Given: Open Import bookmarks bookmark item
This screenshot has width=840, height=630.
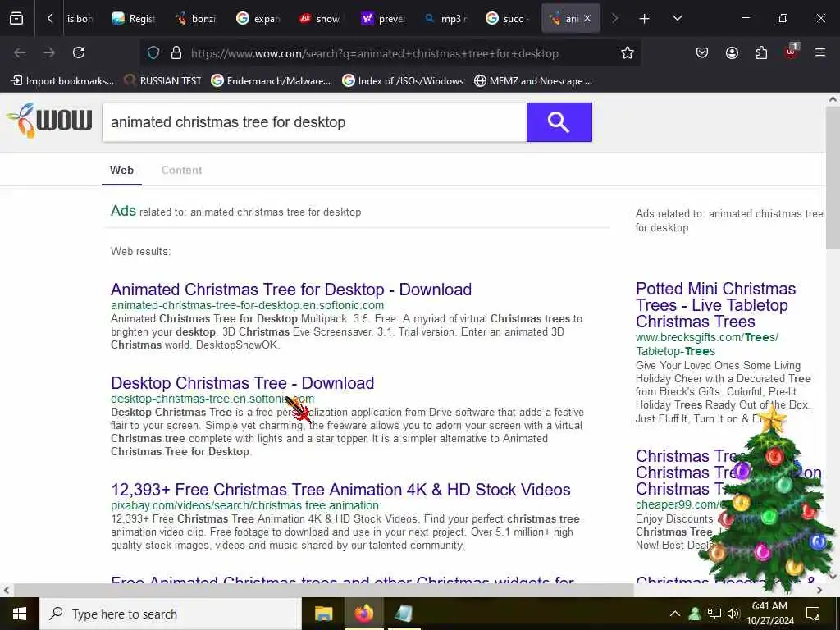Looking at the screenshot, I should click(x=62, y=81).
